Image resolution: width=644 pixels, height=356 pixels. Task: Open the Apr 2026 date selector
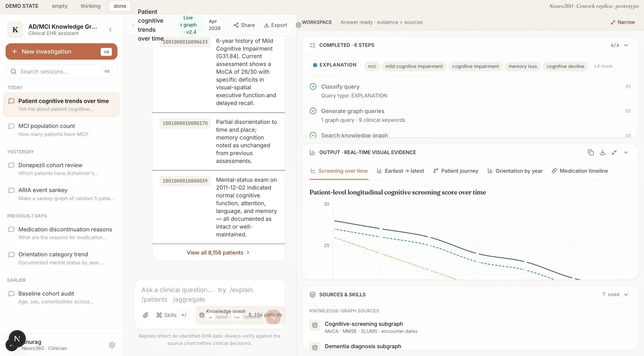(x=215, y=25)
